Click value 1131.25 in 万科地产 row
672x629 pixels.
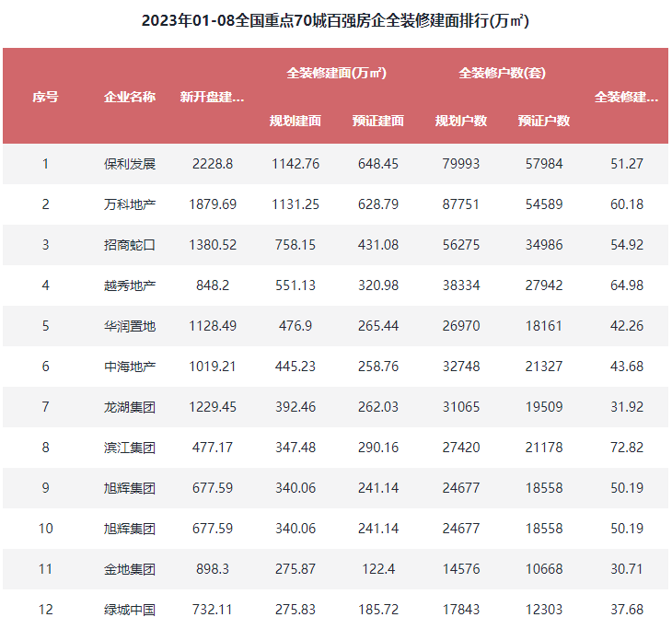click(x=295, y=204)
